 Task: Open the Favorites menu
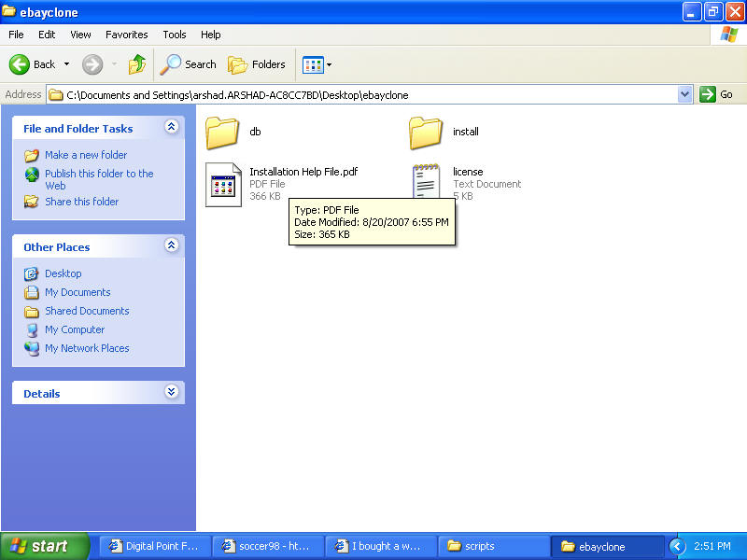click(x=126, y=35)
